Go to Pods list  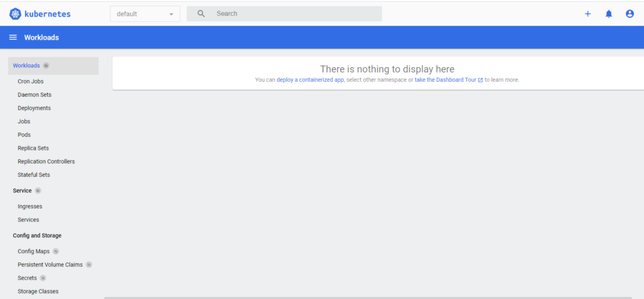pos(25,135)
